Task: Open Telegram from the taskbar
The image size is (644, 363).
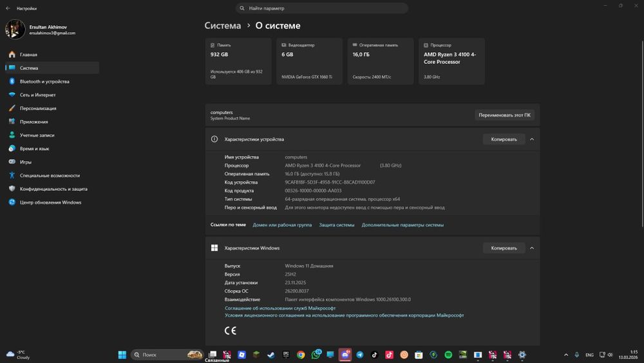Action: 360,355
